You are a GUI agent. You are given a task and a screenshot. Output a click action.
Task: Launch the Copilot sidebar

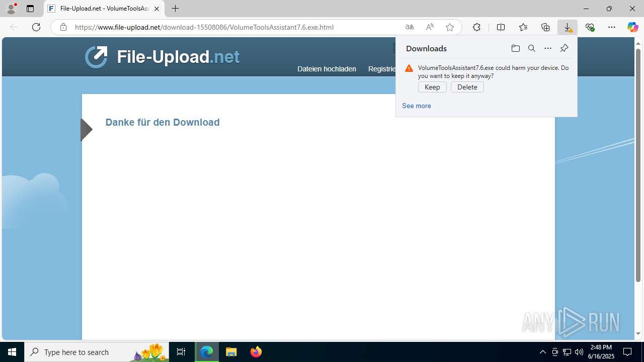632,27
